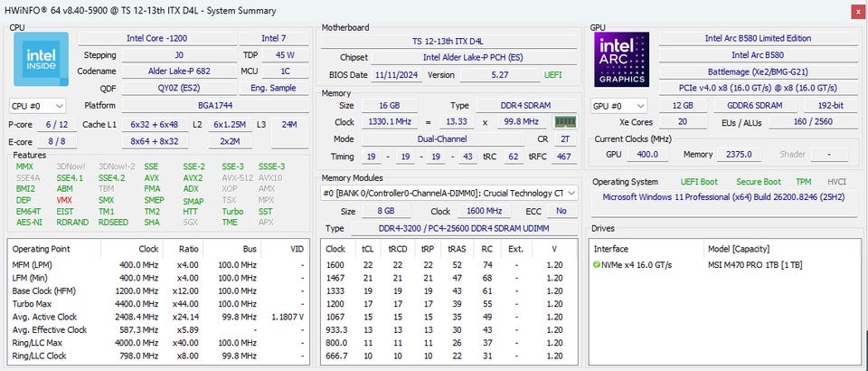The width and height of the screenshot is (868, 371).
Task: Select the J0 stepping value
Action: pyautogui.click(x=179, y=55)
